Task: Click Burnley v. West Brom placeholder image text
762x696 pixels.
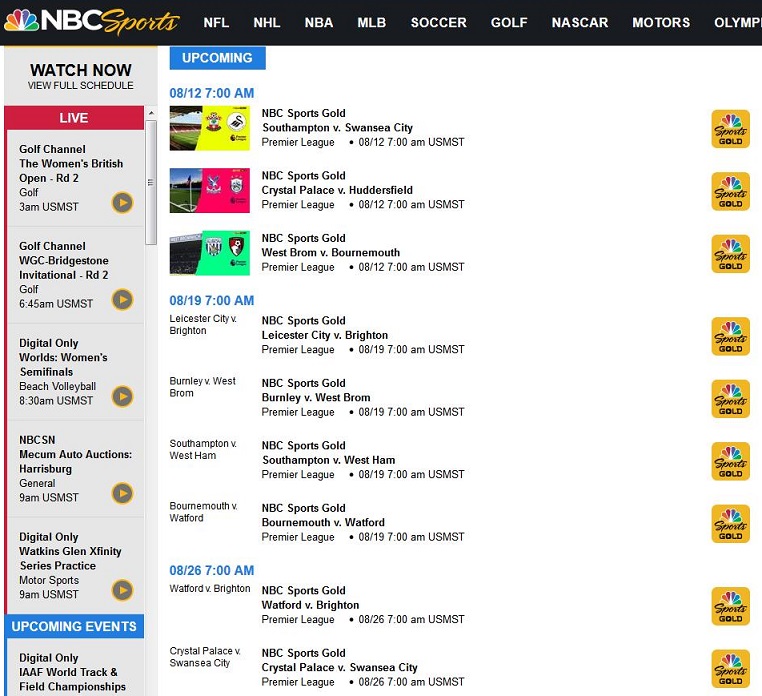Action: coord(202,387)
